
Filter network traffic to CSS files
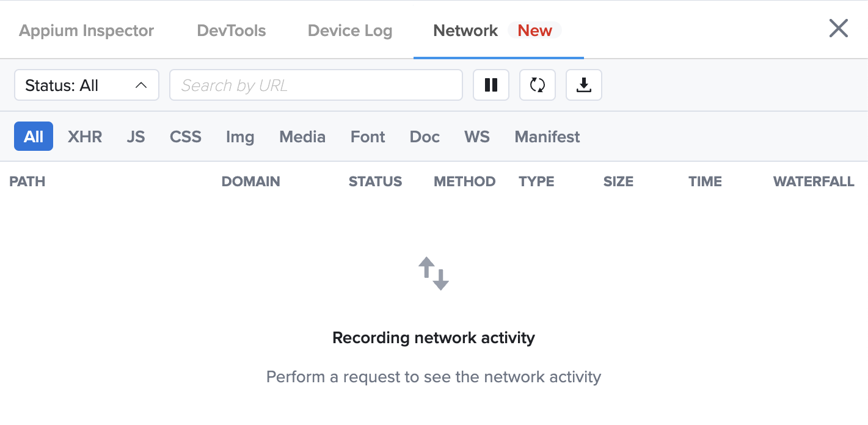[185, 136]
